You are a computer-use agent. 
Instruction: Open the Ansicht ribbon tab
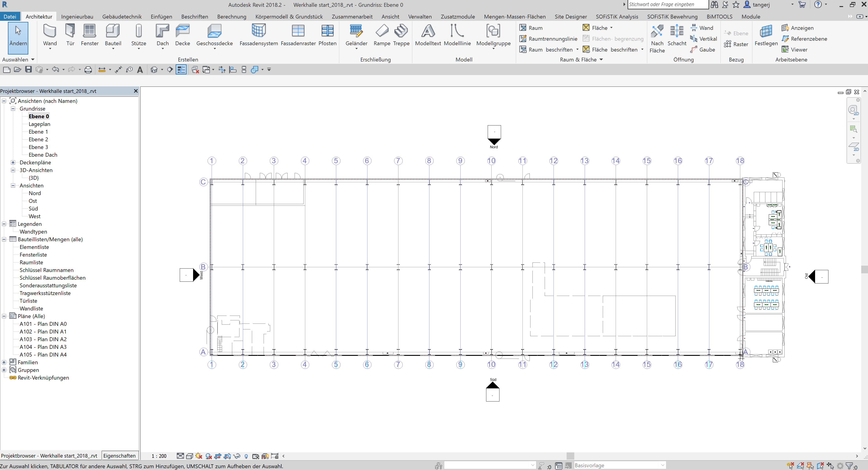coord(390,17)
